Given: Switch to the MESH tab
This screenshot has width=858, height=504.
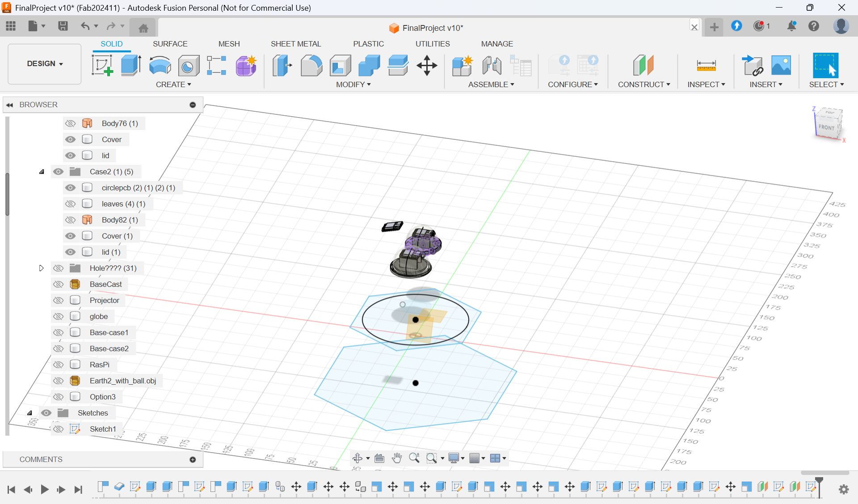Looking at the screenshot, I should (x=229, y=44).
